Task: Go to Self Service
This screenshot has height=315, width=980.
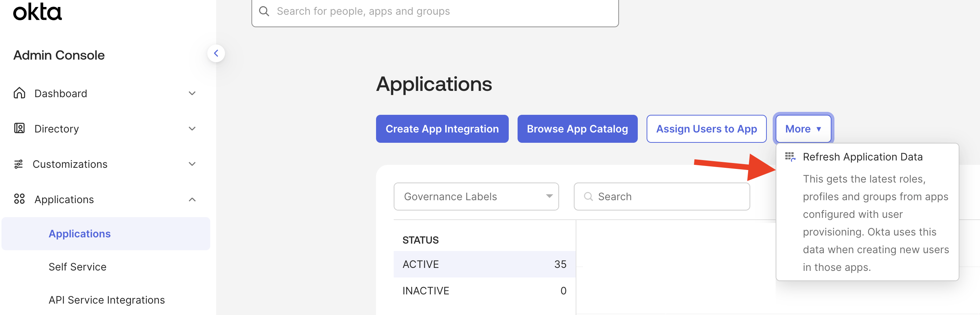Action: (x=78, y=267)
